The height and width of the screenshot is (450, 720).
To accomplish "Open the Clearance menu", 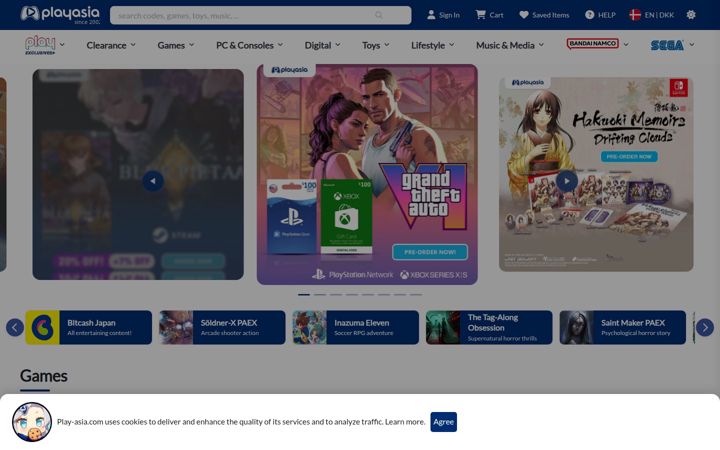I will [x=106, y=45].
